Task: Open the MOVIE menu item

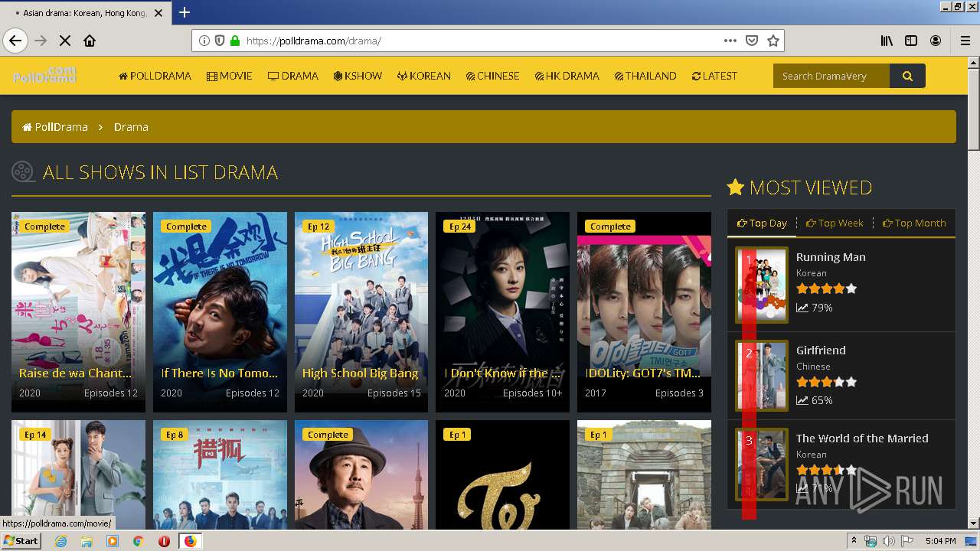Action: [x=230, y=76]
